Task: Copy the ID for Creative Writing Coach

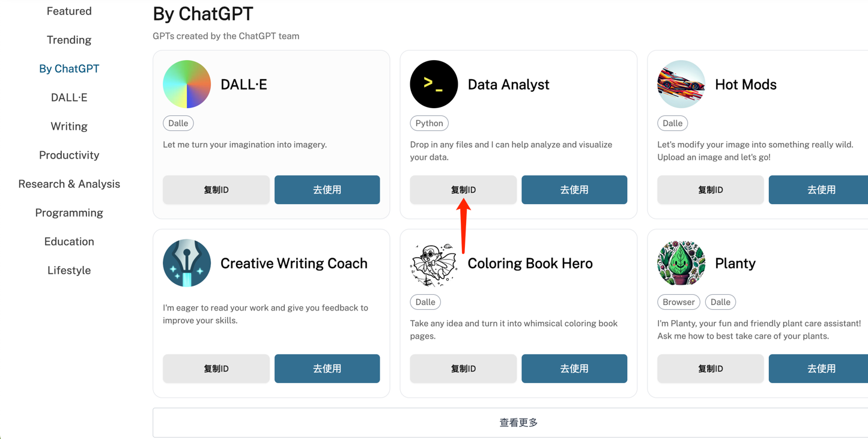Action: pos(216,369)
